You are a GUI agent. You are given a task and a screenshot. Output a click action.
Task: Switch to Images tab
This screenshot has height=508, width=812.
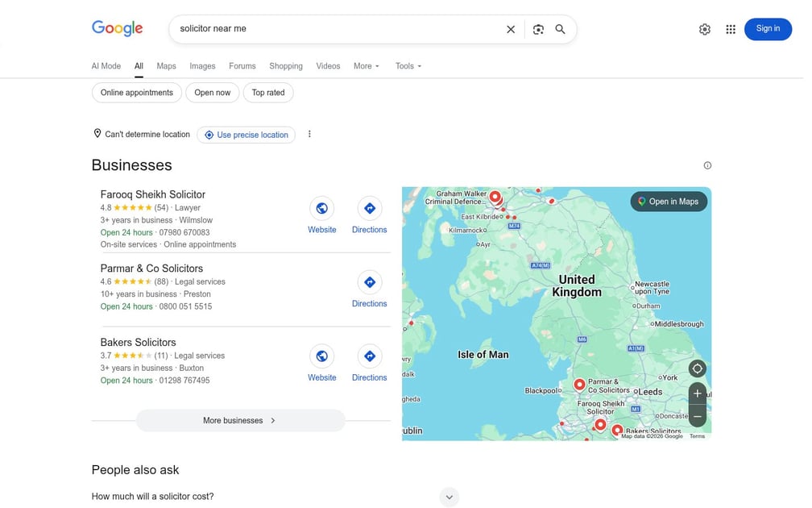click(x=202, y=66)
